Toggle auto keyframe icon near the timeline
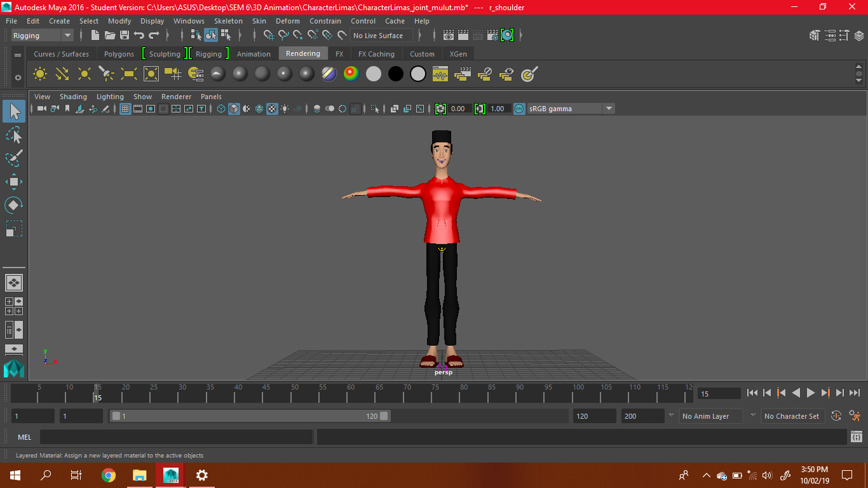The image size is (868, 488). [836, 416]
